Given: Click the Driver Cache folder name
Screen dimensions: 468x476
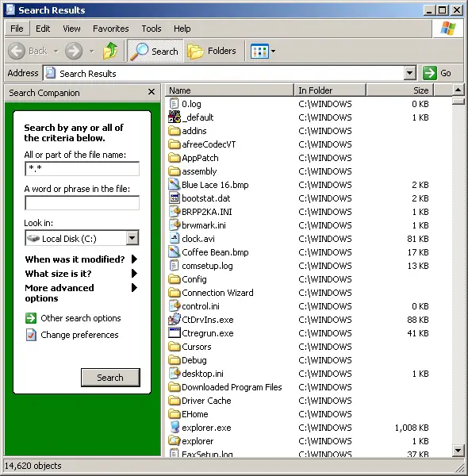Looking at the screenshot, I should pos(206,401).
